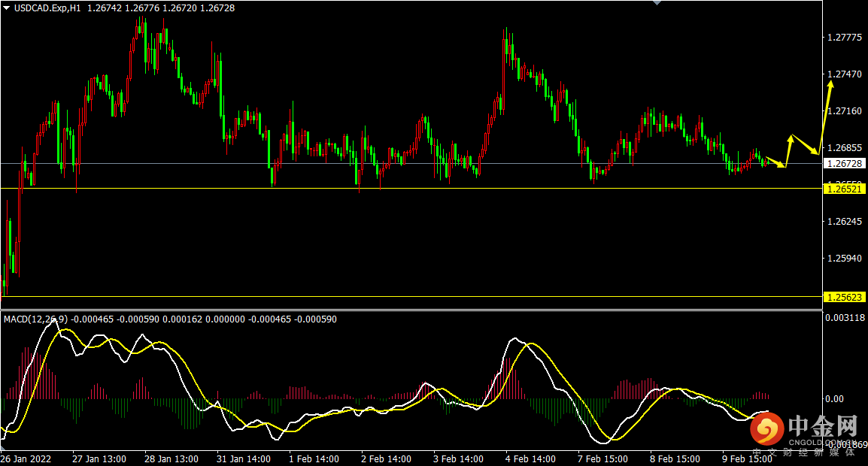Click the MACD 0.003118 scale value

844,319
